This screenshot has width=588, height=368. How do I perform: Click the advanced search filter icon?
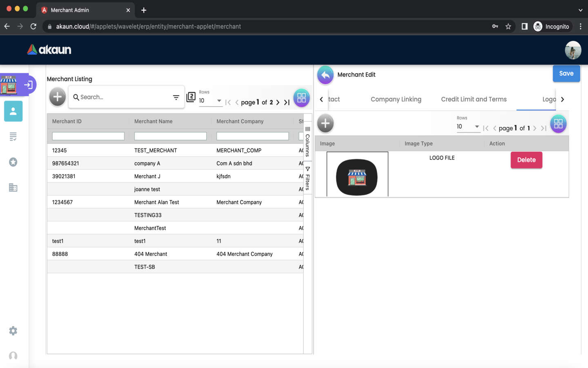click(176, 97)
